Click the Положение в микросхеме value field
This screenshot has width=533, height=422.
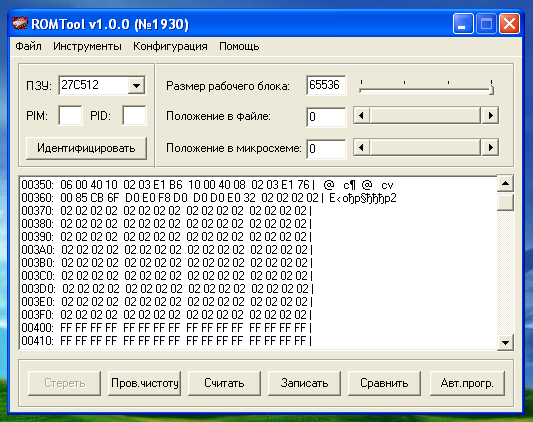click(326, 149)
